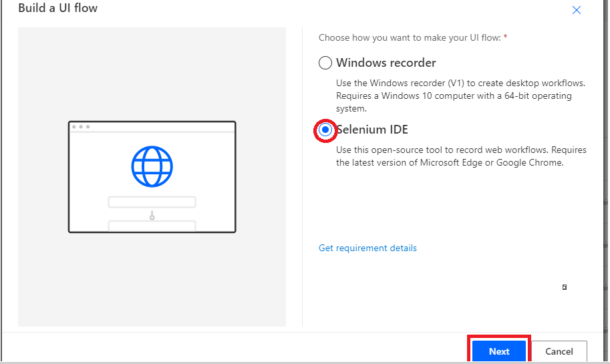Image resolution: width=610 pixels, height=364 pixels.
Task: Click the upper text field in illustration
Action: coord(152,202)
